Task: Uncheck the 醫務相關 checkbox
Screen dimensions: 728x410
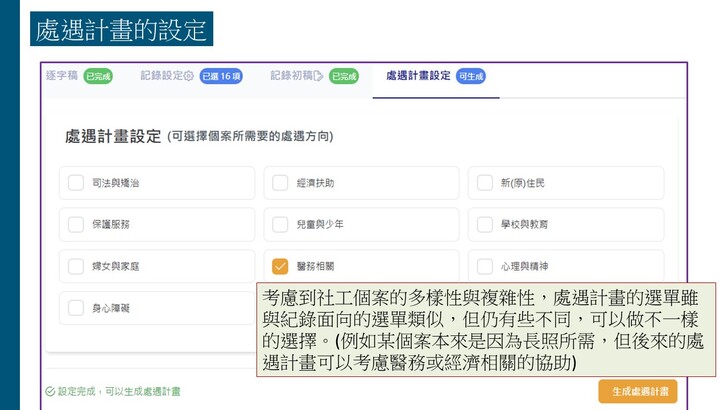Action: click(x=280, y=266)
